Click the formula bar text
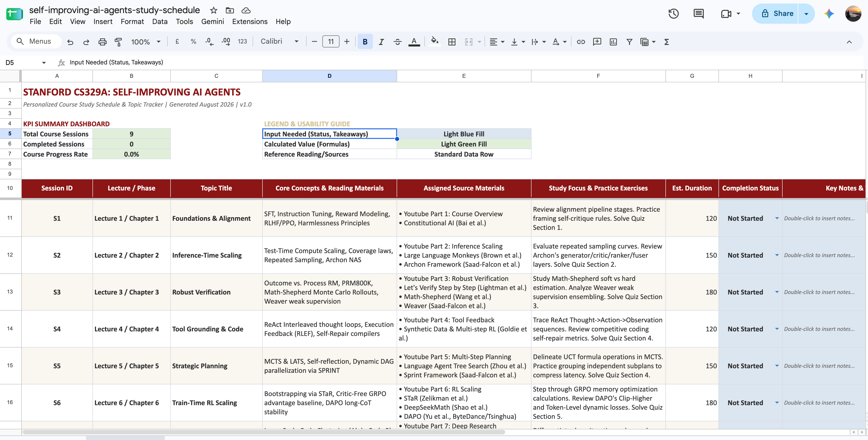Screen dimensions: 868x440 pos(116,62)
